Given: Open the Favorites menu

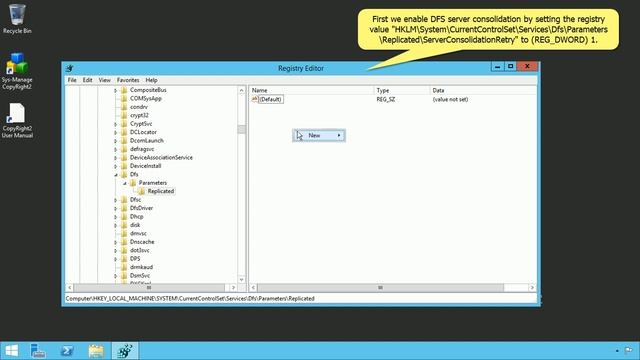Looking at the screenshot, I should point(128,80).
